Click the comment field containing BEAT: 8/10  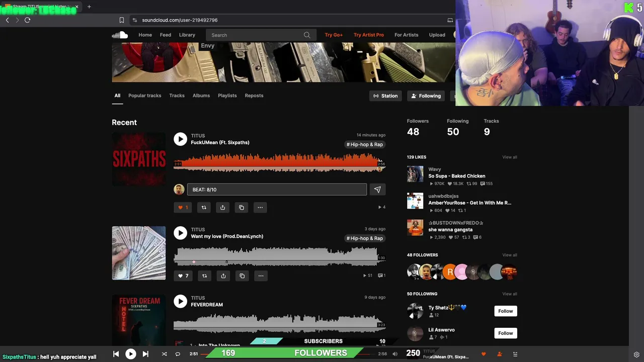point(277,190)
